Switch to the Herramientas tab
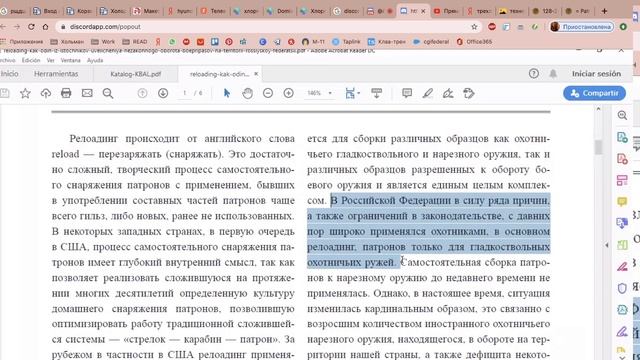 tap(56, 74)
